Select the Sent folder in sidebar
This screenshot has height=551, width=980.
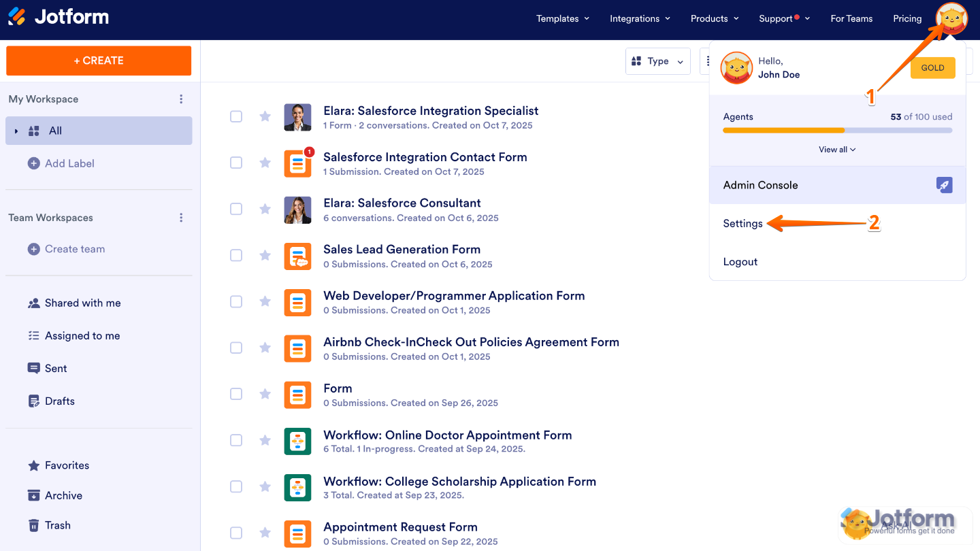(x=56, y=368)
